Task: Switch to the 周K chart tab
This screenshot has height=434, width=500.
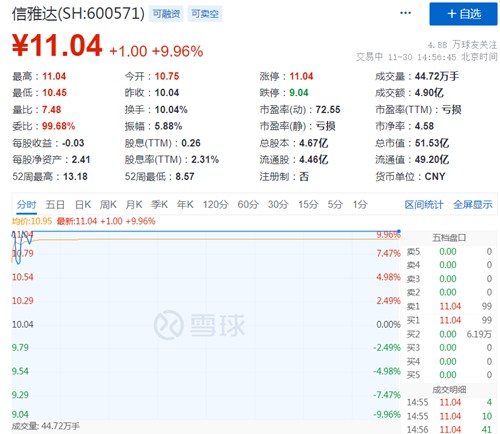Action: point(108,204)
